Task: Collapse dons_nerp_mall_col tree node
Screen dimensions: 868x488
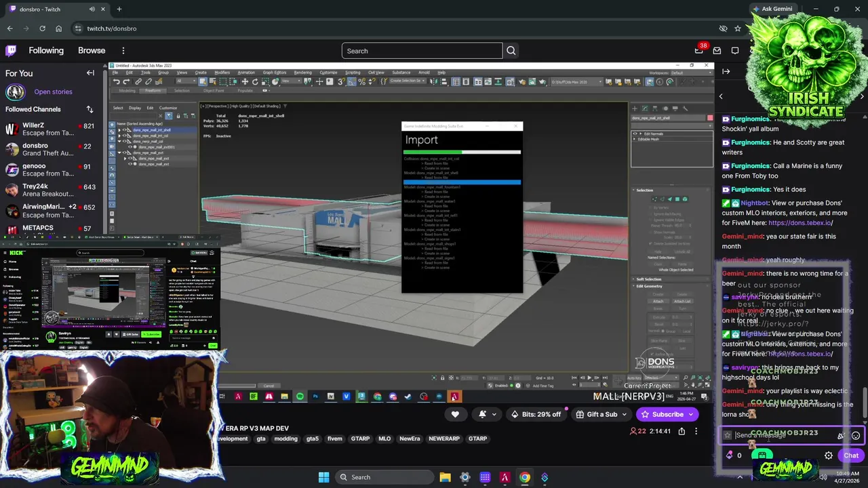Action: tap(120, 141)
